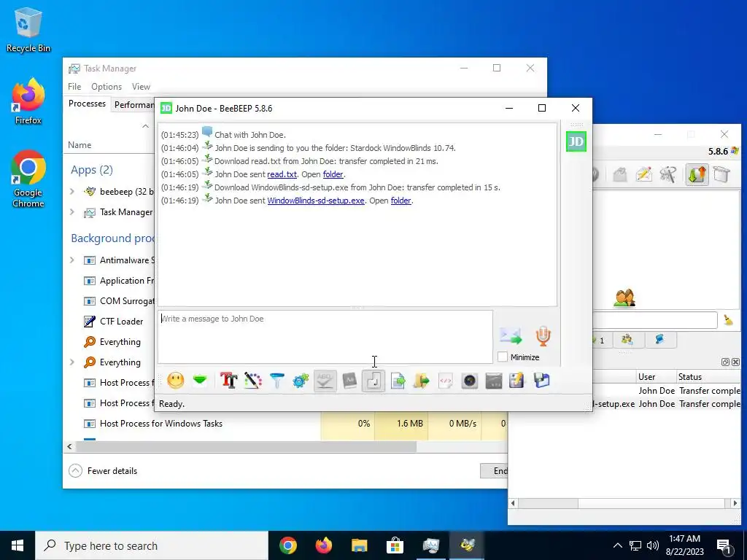Click the save chat floppy icon

pos(542,381)
